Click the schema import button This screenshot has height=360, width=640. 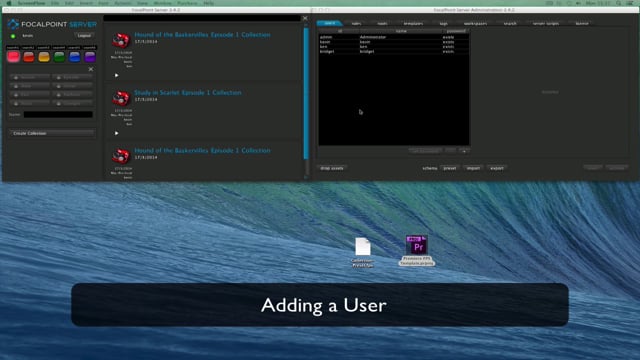click(x=473, y=168)
